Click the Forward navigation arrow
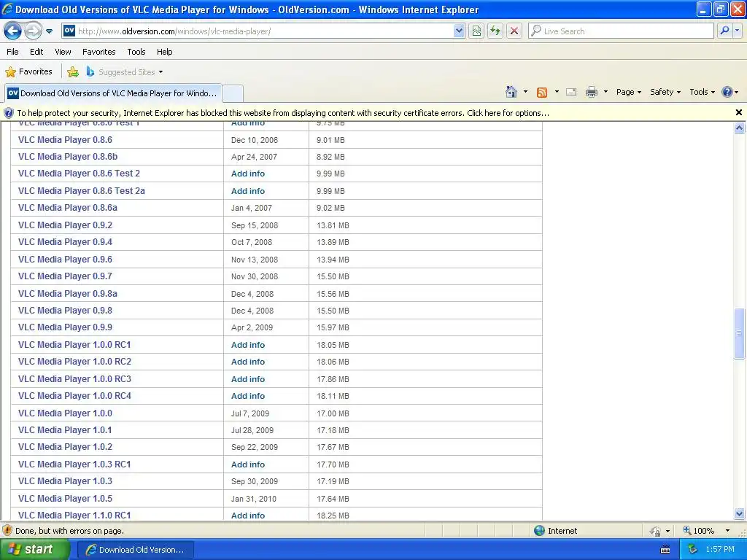Image resolution: width=747 pixels, height=560 pixels. [x=33, y=31]
